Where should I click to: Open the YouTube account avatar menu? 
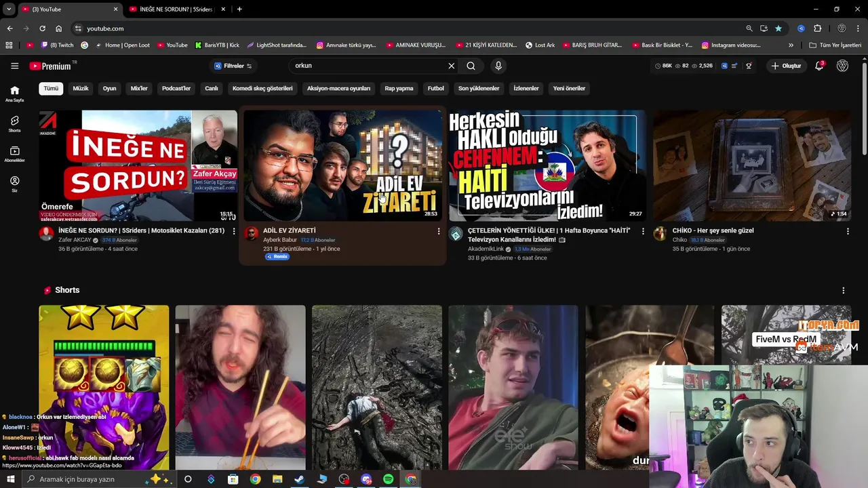pyautogui.click(x=842, y=66)
